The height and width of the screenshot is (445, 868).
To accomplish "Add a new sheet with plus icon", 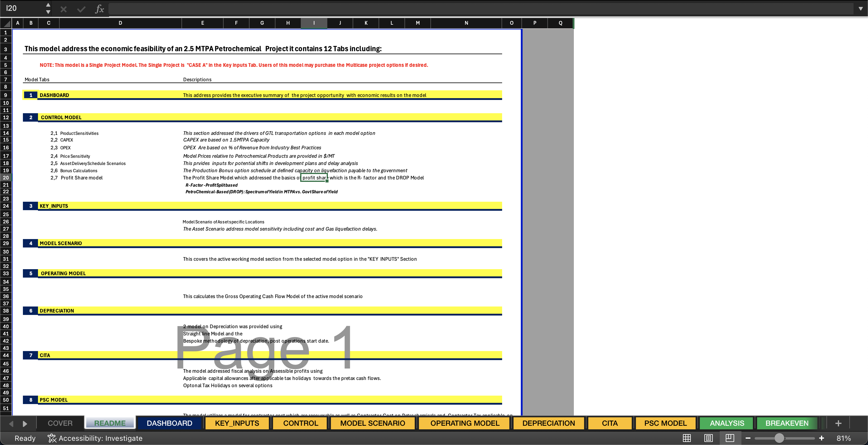I will coord(838,423).
